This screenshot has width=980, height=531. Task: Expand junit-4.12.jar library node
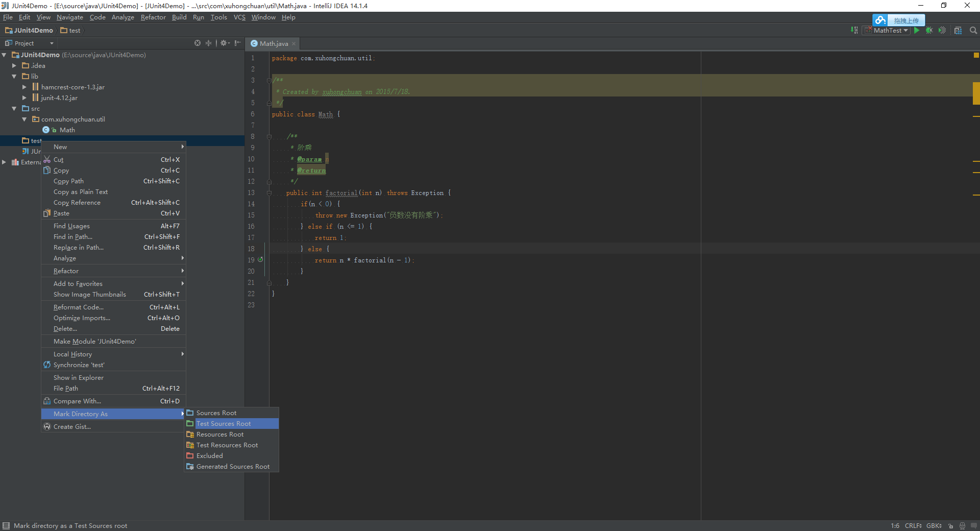pos(24,98)
